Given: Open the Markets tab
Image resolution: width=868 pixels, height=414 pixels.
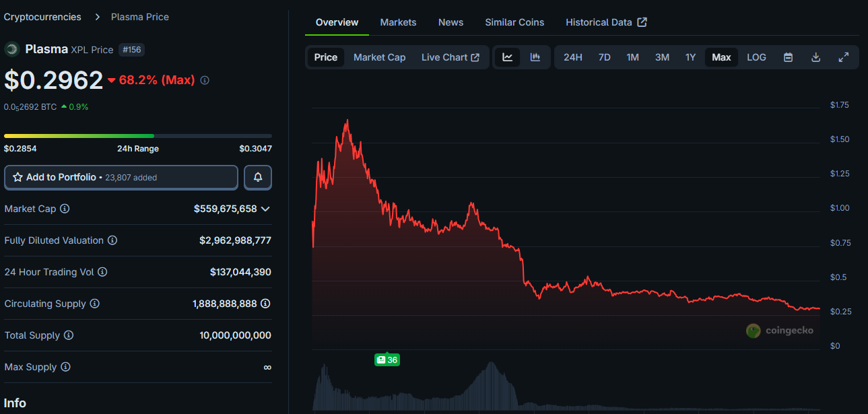Looking at the screenshot, I should (x=398, y=22).
